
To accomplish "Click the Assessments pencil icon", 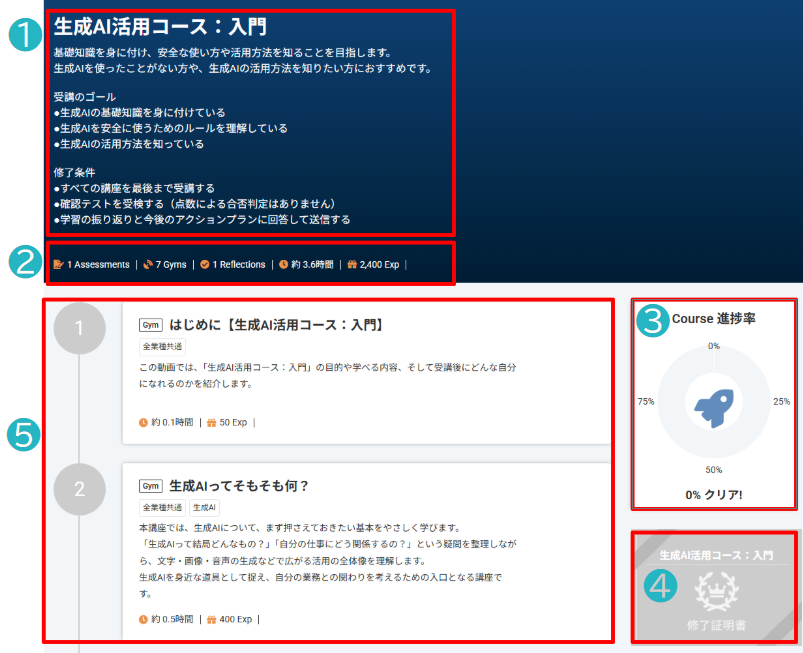I will coord(58,264).
